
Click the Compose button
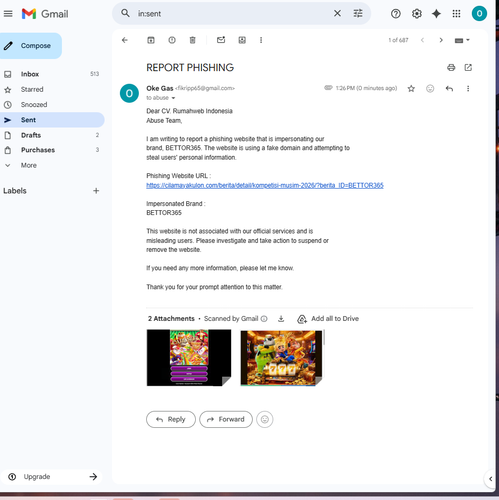[30, 46]
